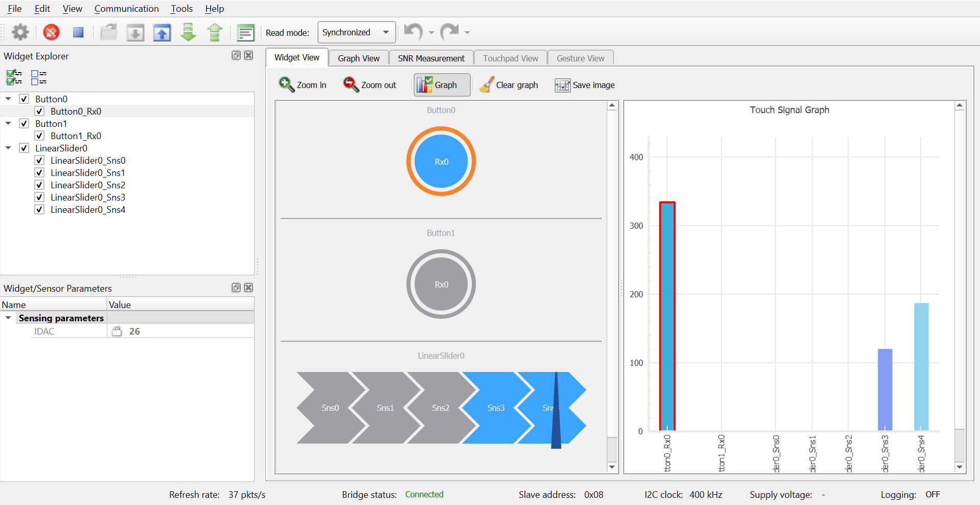The height and width of the screenshot is (505, 980).
Task: Open the Edit menu
Action: pyautogui.click(x=42, y=9)
